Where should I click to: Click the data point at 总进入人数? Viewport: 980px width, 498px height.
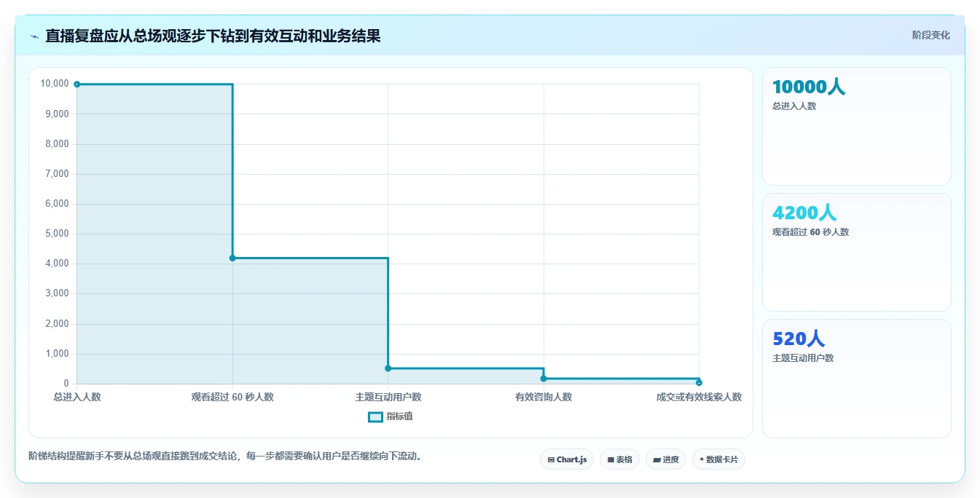click(x=77, y=84)
